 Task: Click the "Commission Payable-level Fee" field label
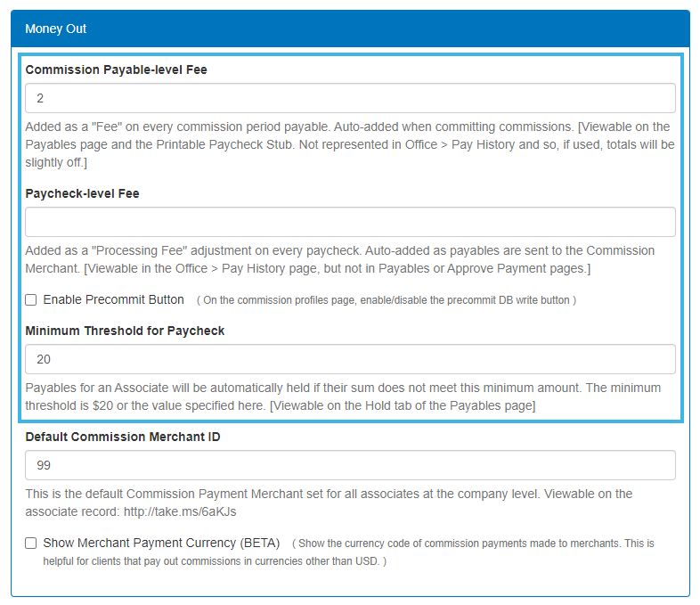point(116,69)
